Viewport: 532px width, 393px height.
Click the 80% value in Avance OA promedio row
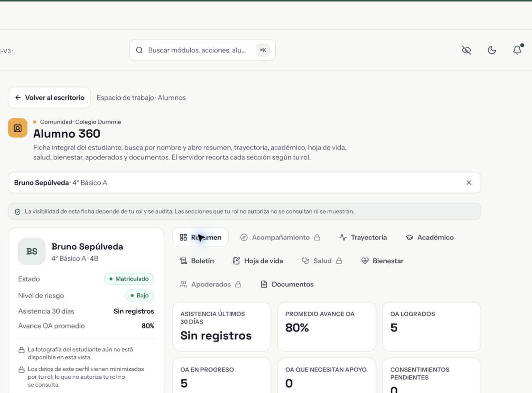point(148,326)
